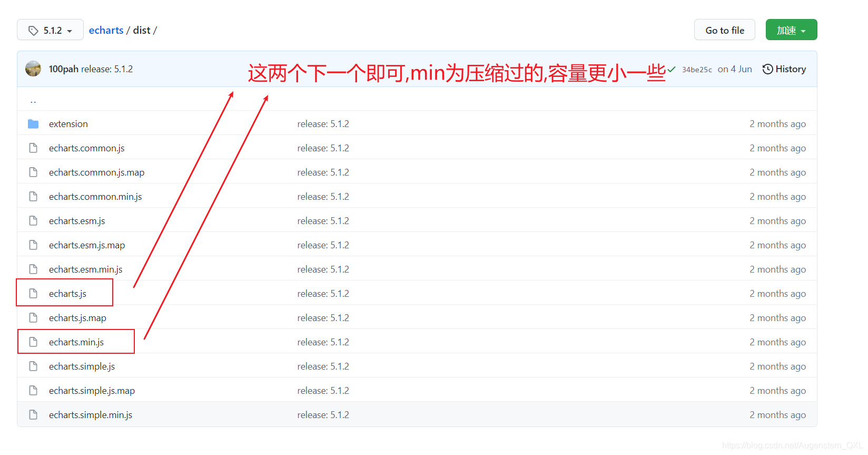Open echarts.simple.js file

click(82, 366)
